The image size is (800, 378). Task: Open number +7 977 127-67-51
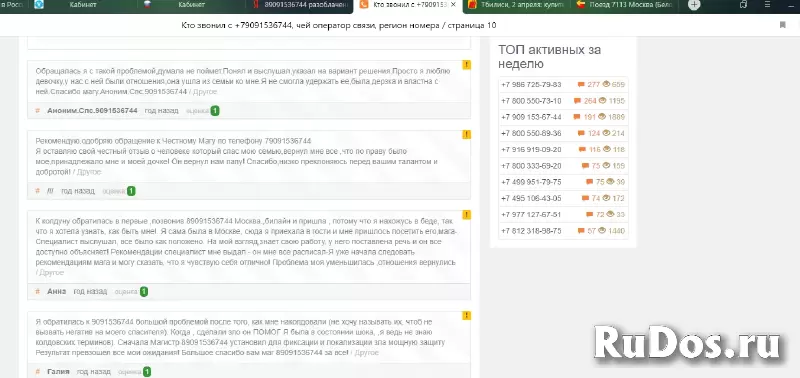tap(531, 214)
